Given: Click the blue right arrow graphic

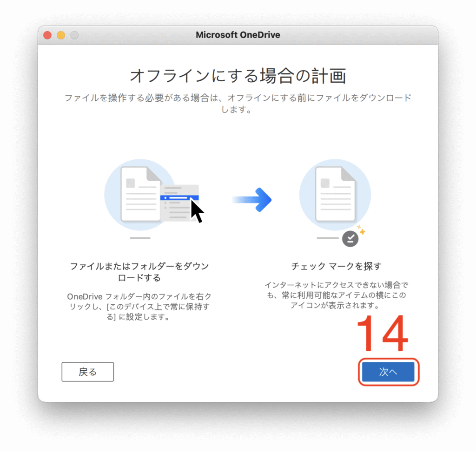Looking at the screenshot, I should click(x=251, y=200).
